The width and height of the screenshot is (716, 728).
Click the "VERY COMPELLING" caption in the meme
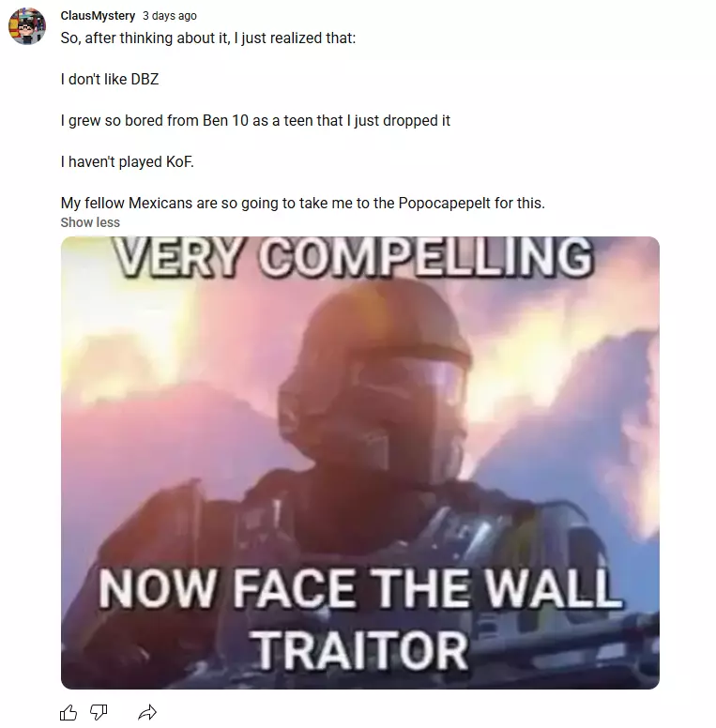click(x=354, y=257)
